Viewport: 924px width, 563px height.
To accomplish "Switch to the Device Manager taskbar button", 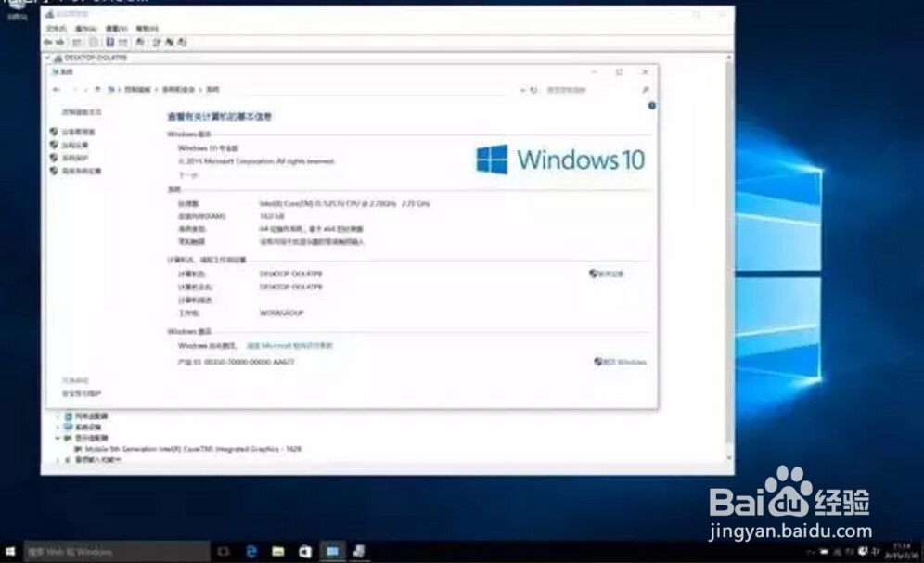I will (359, 552).
